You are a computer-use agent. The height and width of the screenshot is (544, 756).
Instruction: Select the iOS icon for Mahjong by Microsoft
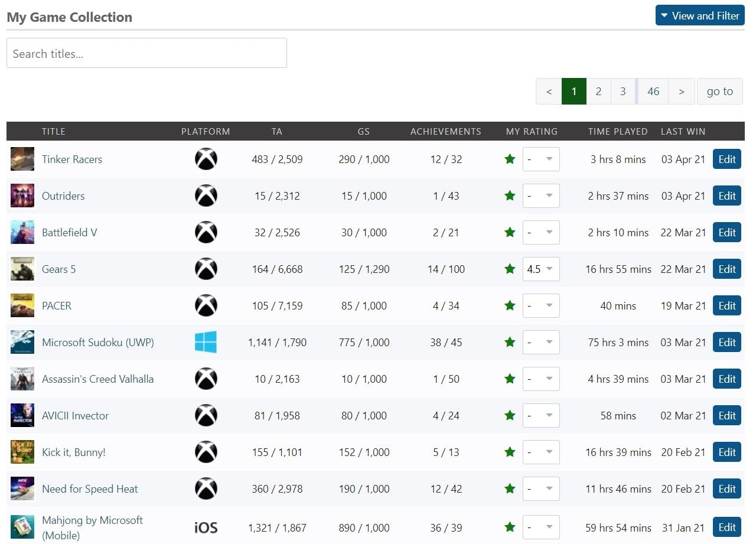206,527
